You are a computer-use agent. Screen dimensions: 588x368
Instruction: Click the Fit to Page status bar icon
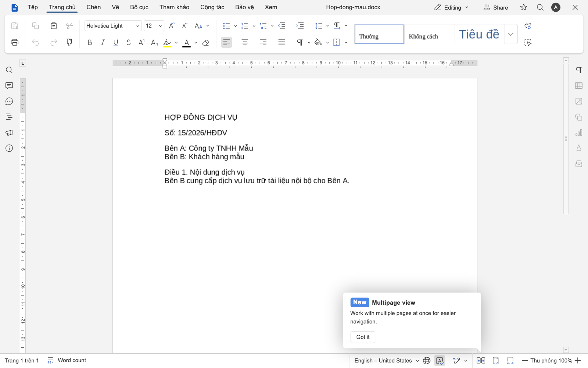tap(496, 361)
